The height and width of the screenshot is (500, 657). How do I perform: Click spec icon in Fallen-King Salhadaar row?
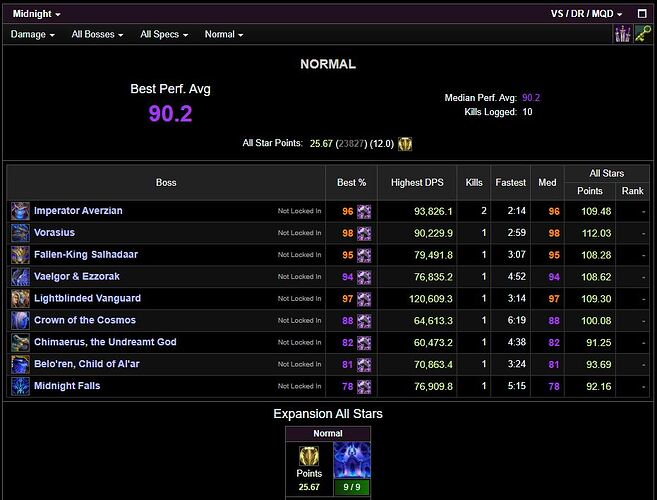(364, 255)
